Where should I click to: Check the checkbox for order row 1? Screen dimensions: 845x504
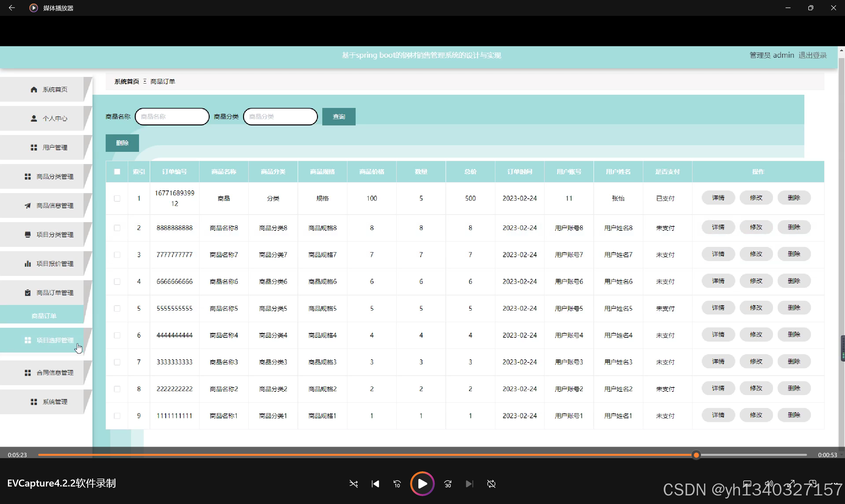click(117, 198)
